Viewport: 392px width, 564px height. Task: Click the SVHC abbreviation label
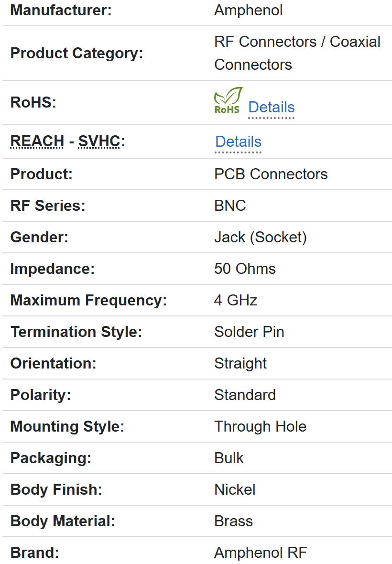(x=99, y=141)
